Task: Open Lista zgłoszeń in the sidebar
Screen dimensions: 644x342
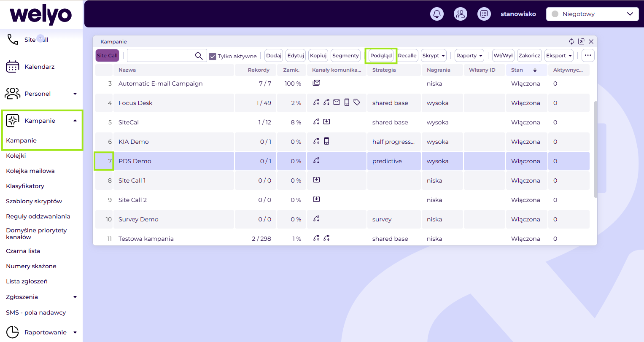Action: 27,281
